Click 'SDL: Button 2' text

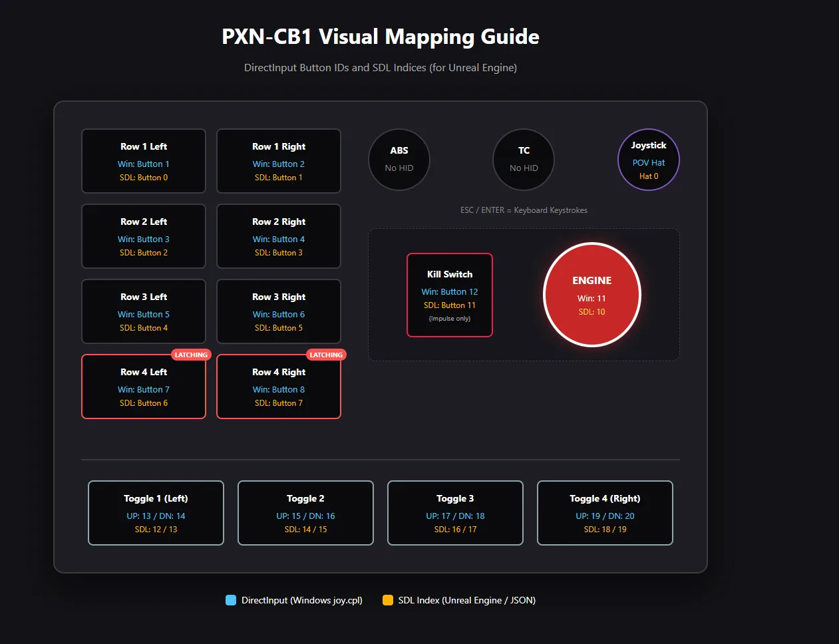click(144, 253)
